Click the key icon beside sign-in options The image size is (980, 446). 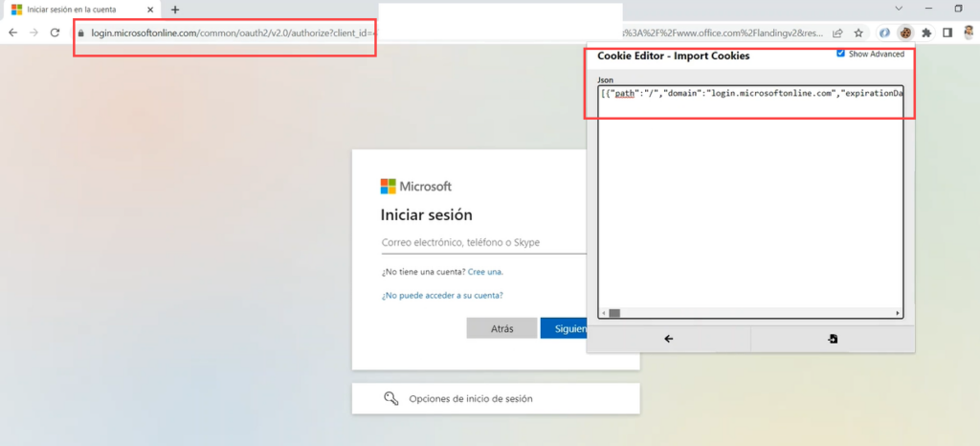point(391,398)
